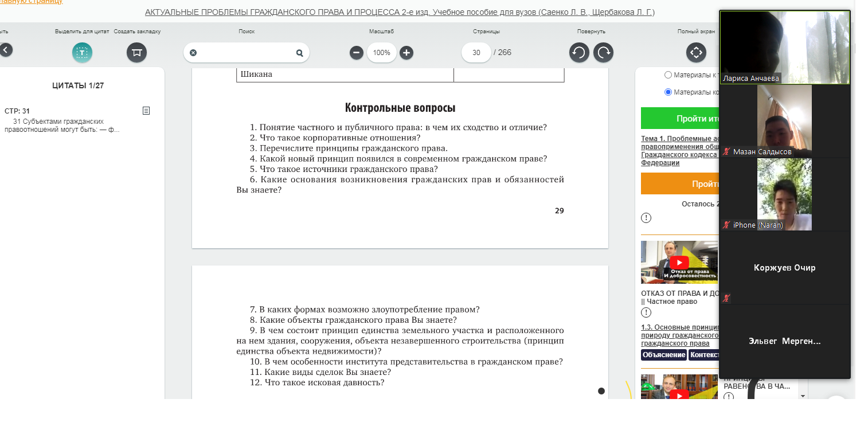
Task: Rotate the page counterclockwise
Action: click(579, 53)
